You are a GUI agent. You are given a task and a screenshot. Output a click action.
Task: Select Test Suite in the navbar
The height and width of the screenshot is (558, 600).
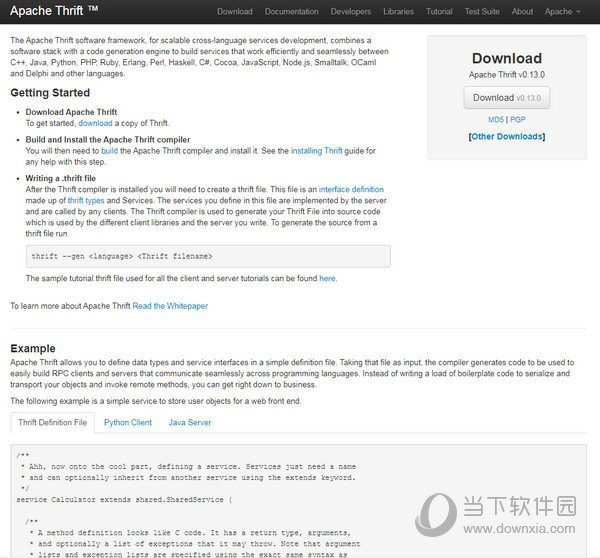pyautogui.click(x=483, y=12)
